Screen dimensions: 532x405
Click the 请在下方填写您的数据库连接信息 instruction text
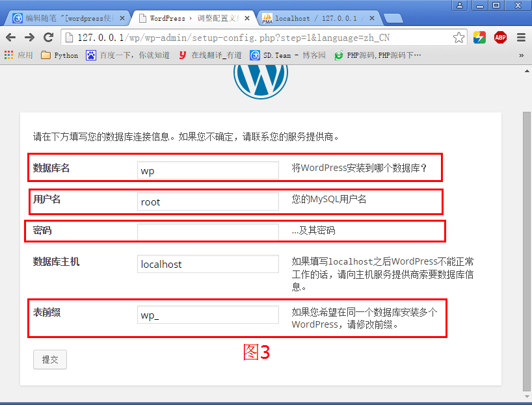tap(186, 137)
